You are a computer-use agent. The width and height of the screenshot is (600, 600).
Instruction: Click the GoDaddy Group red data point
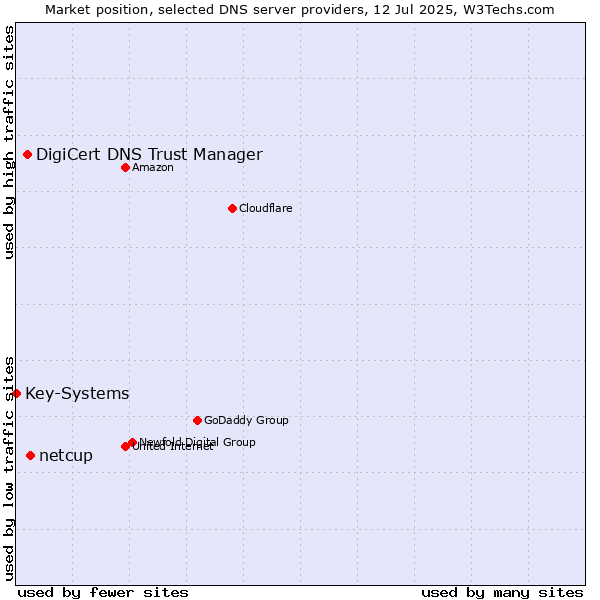pos(197,421)
